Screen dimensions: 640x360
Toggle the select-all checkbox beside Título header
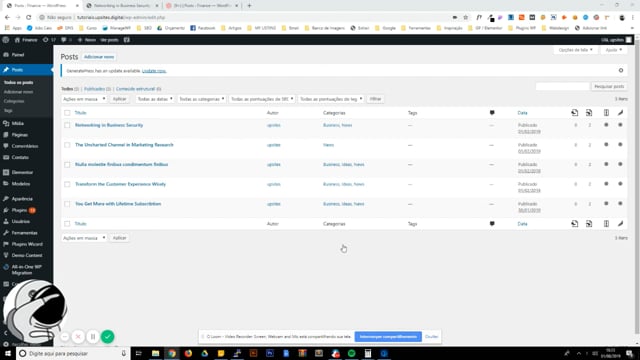[x=67, y=113]
